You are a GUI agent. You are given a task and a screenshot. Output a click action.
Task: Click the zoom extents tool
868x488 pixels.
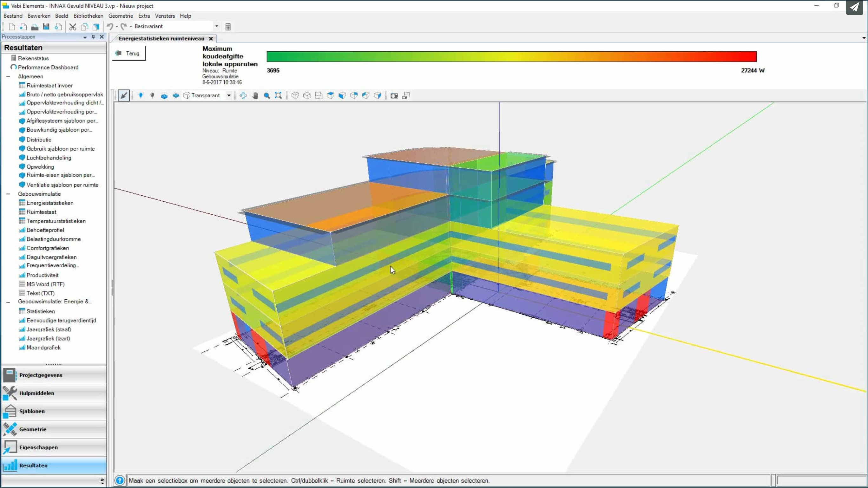(x=278, y=96)
